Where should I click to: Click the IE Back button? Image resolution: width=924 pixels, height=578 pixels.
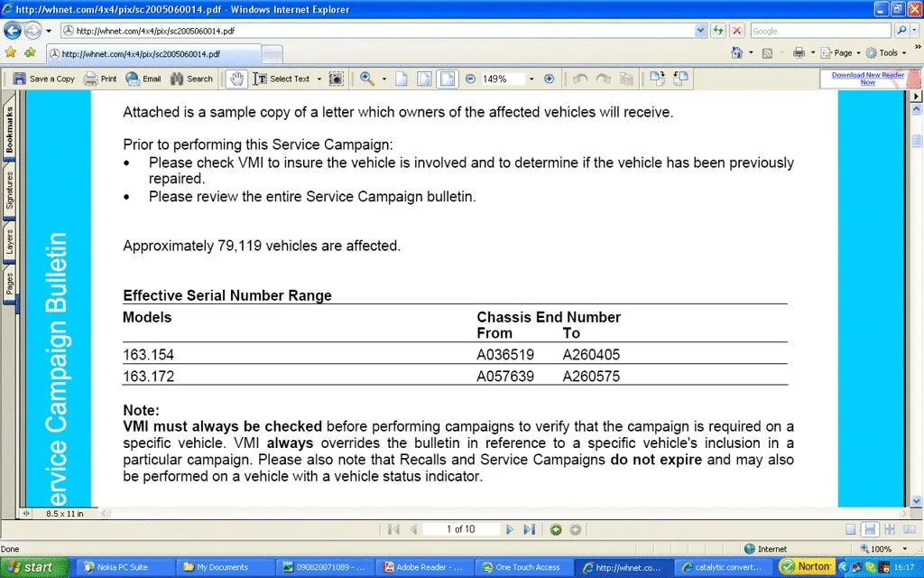coord(13,30)
